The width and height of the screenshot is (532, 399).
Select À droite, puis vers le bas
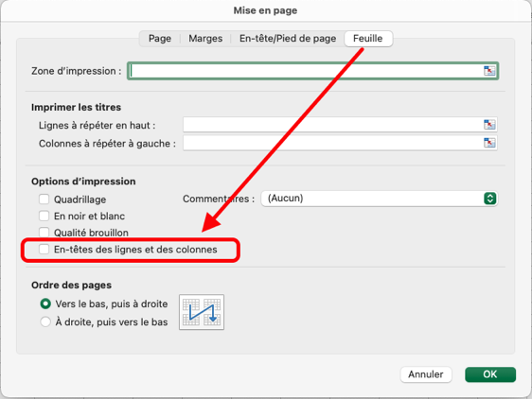coord(45,321)
